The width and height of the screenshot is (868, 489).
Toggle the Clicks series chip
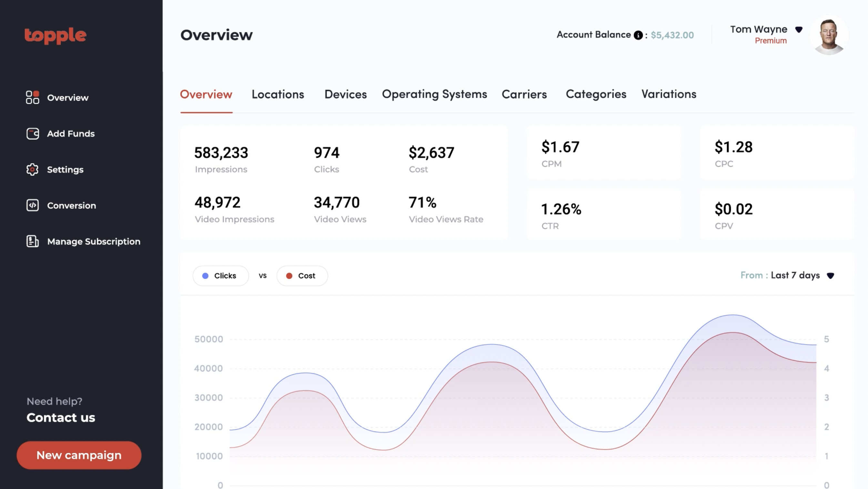click(220, 276)
